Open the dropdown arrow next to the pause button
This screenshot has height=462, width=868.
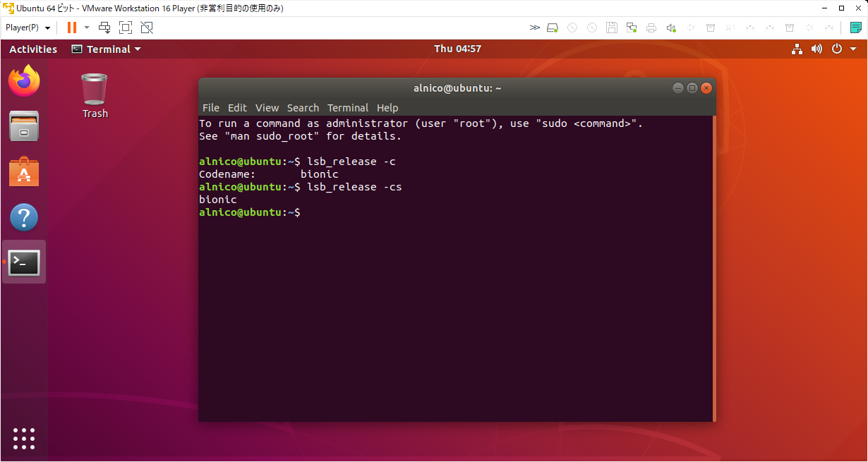tap(87, 28)
